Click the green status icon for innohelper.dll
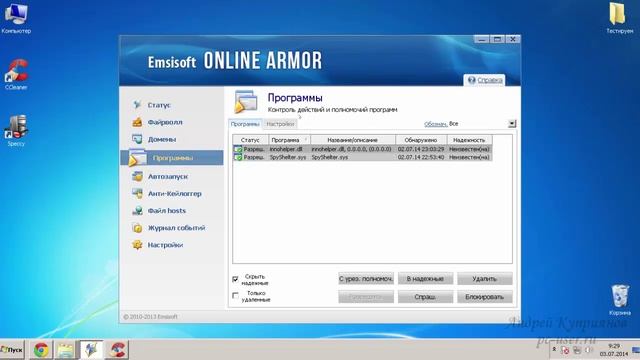640x360 pixels. (x=238, y=149)
